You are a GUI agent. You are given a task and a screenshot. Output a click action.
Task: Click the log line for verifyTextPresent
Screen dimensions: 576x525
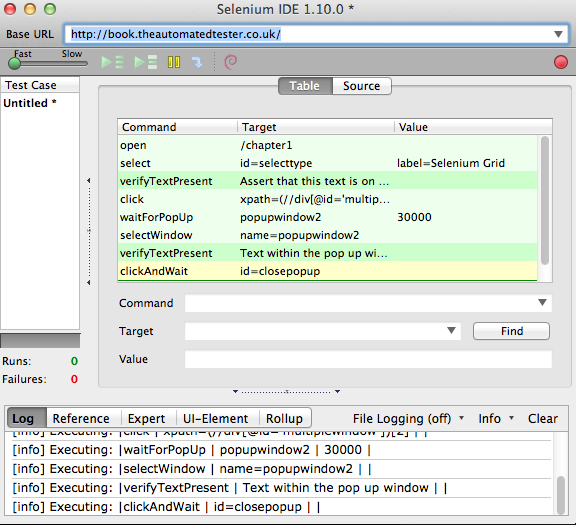pyautogui.click(x=281, y=488)
